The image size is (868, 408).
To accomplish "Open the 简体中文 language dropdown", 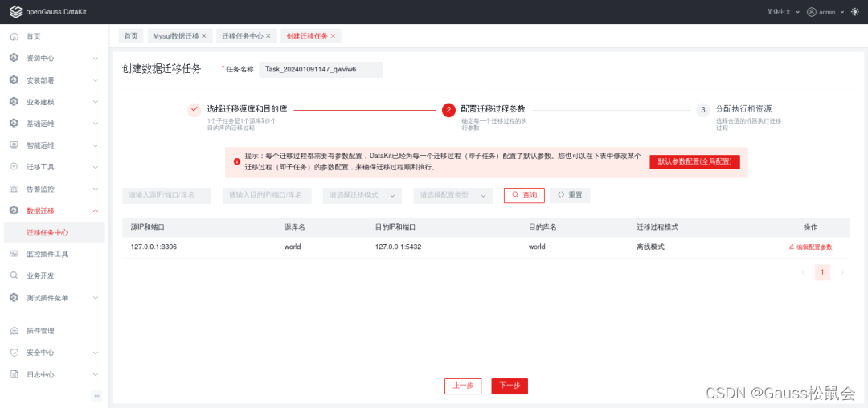I will (783, 11).
